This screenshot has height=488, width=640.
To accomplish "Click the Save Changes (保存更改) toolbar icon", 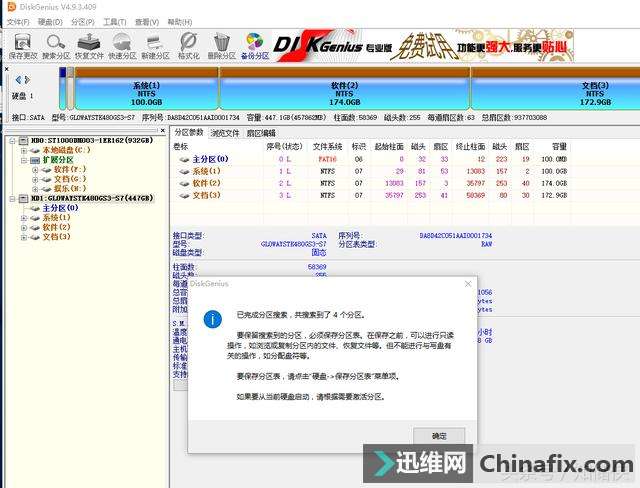I will point(23,46).
